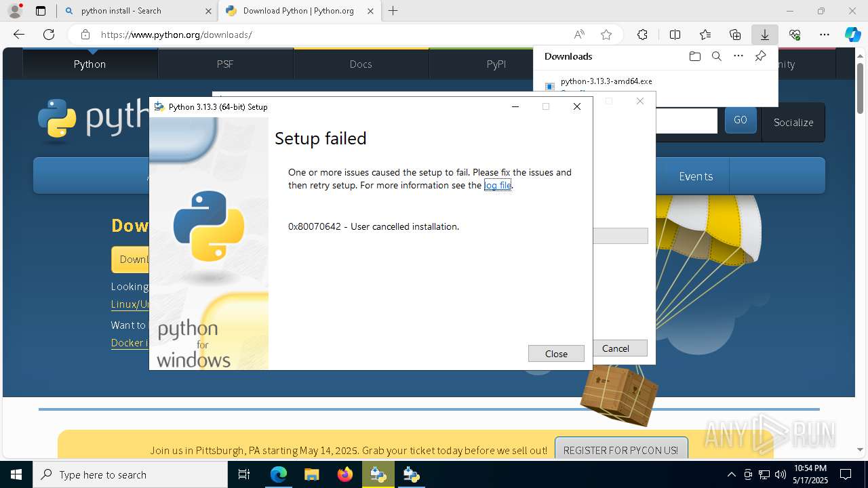Click the taskbar search box

pyautogui.click(x=130, y=474)
